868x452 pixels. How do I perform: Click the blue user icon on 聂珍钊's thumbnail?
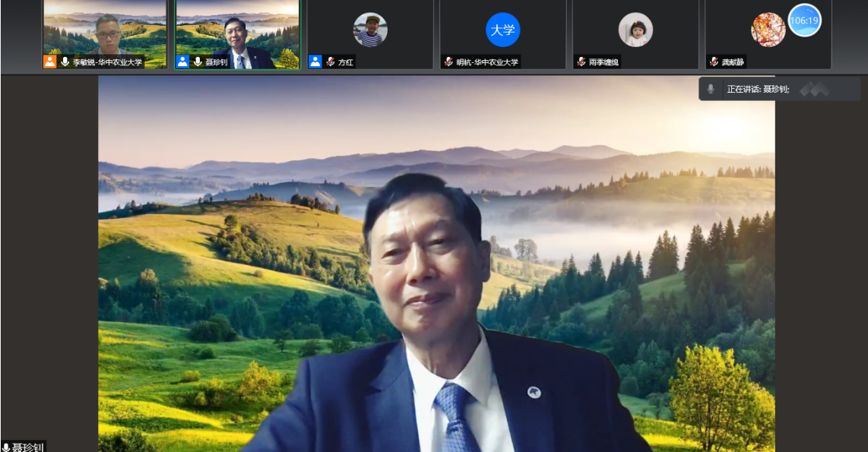point(182,62)
